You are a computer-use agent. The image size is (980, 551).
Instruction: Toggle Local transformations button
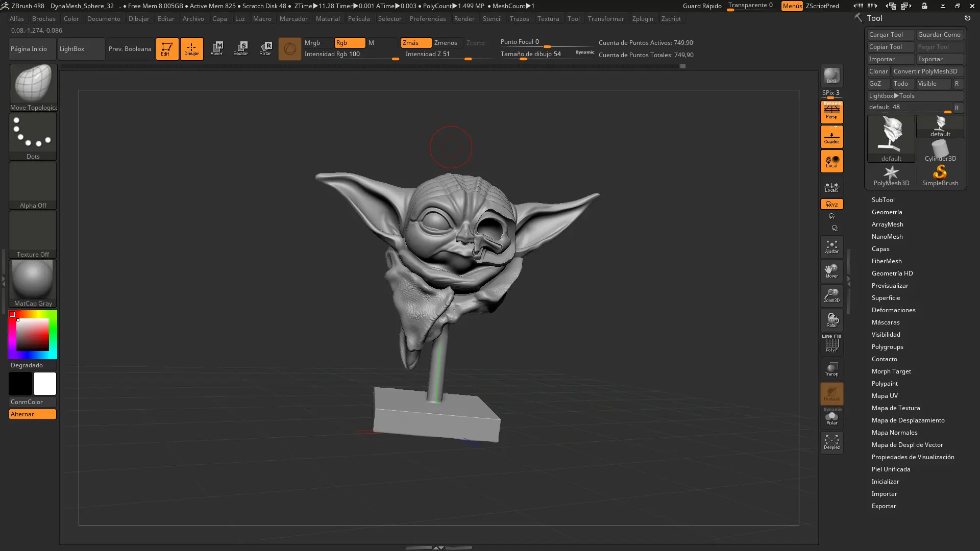pyautogui.click(x=831, y=161)
